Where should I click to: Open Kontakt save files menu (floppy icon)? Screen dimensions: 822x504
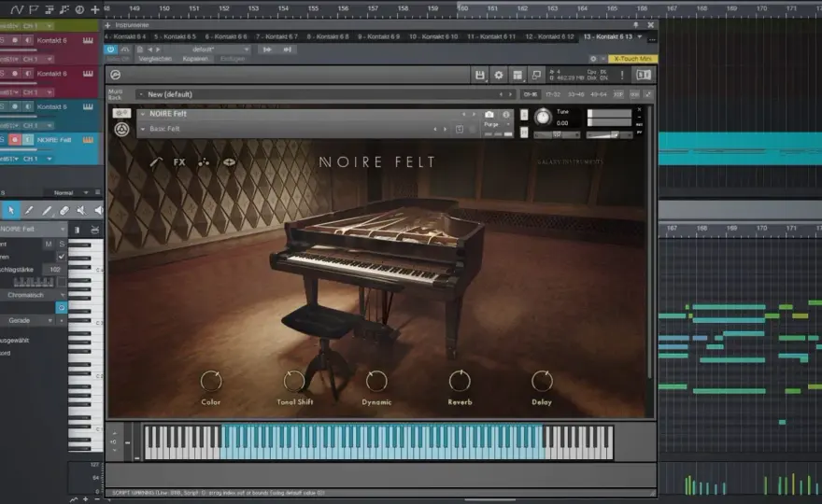480,75
